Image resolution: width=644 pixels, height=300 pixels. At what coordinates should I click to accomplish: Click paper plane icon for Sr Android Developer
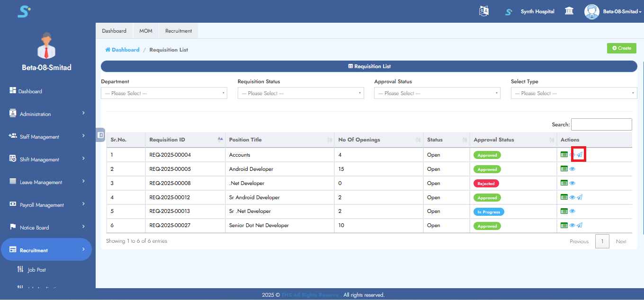[580, 197]
